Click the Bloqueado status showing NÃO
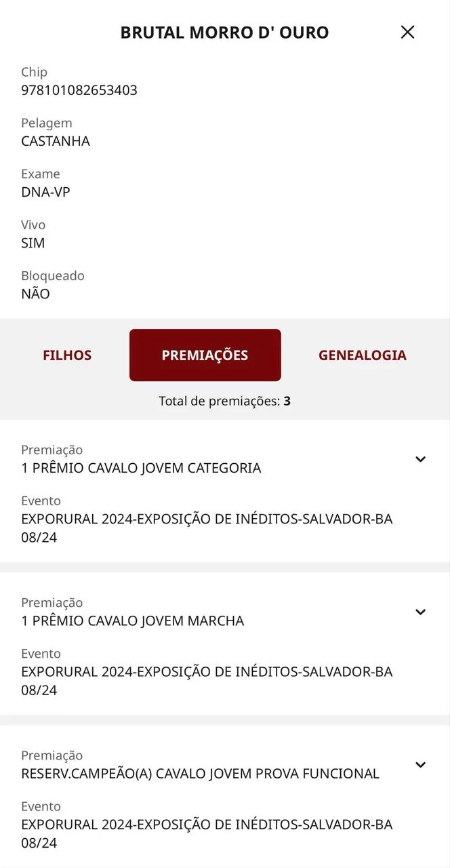This screenshot has width=450, height=868. click(x=33, y=294)
